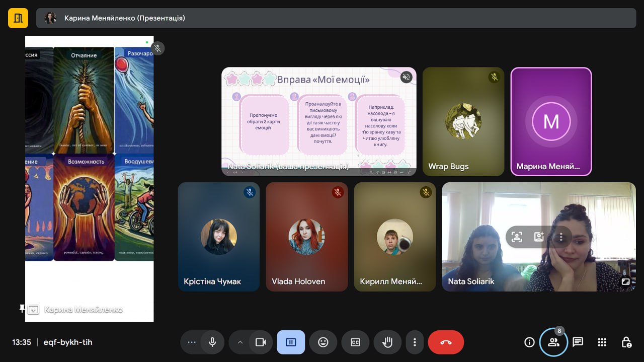Select the Отчаяние emotion card
This screenshot has width=644, height=362.
(x=84, y=100)
